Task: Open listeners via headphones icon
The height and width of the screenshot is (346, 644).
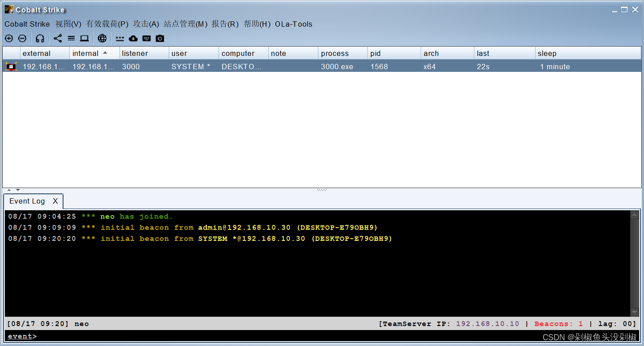Action: point(40,39)
